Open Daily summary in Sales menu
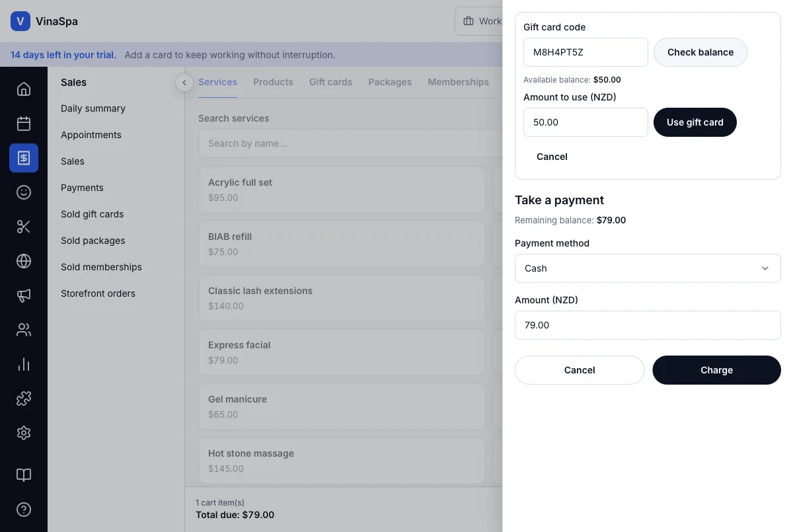Viewport: 793px width, 532px height. point(93,108)
